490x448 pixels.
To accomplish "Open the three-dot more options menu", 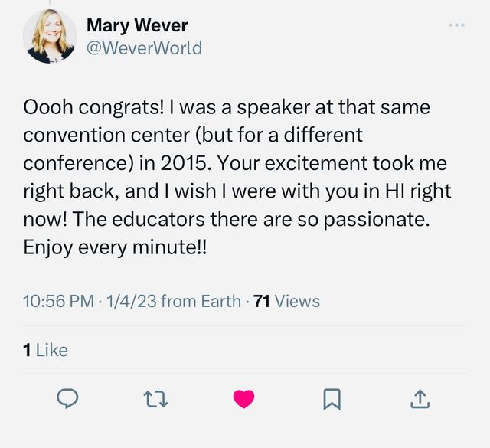I will [456, 25].
